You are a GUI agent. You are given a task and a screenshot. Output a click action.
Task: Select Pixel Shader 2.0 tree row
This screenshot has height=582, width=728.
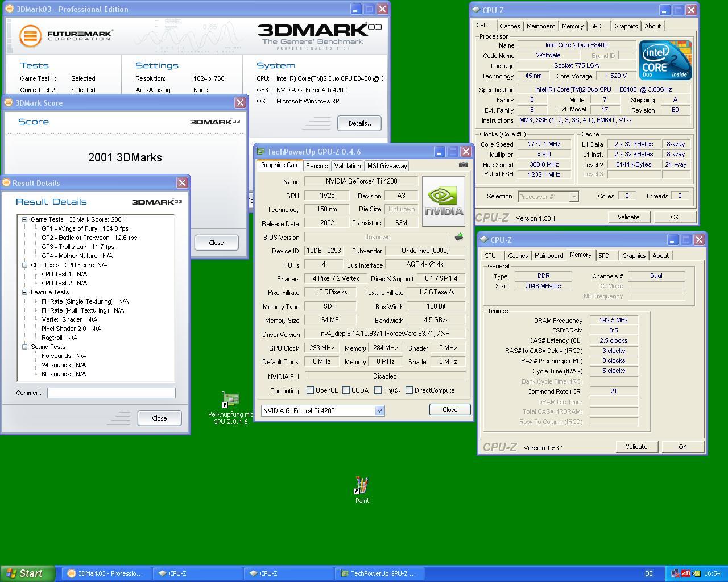72,329
